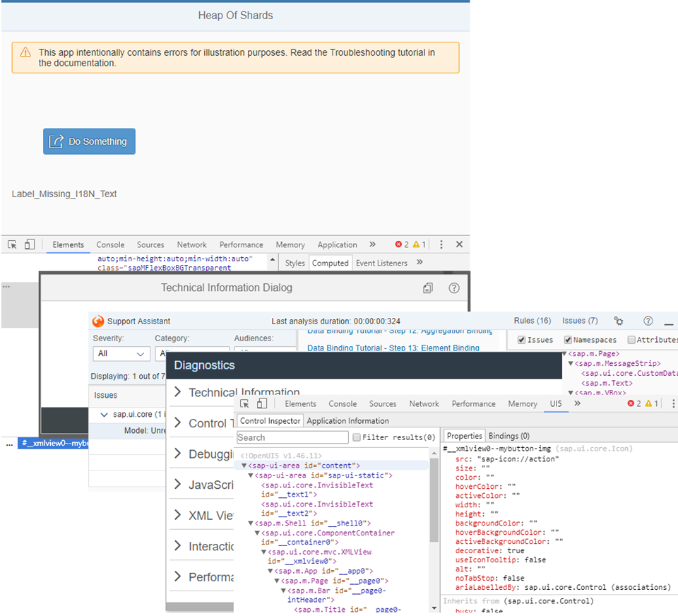Click the Support Assistant help icon
Viewport: 678px width, 616px height.
point(648,321)
